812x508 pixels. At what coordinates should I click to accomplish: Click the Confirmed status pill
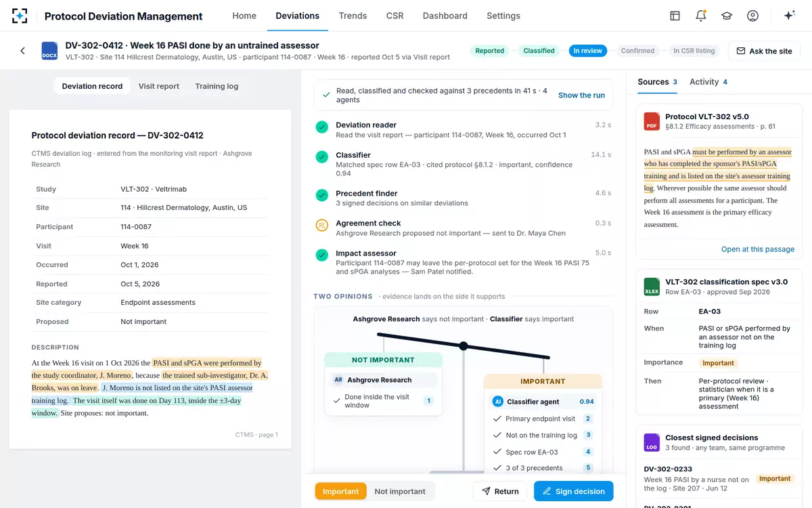(637, 51)
